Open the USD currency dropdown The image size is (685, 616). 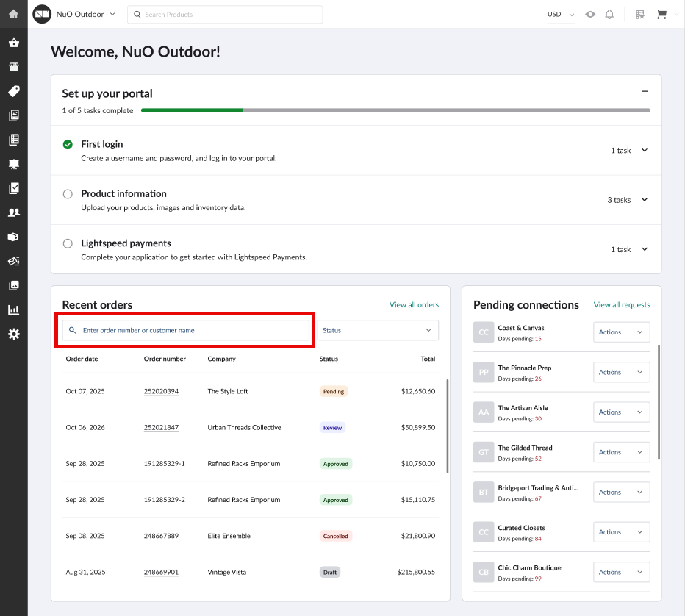[561, 14]
